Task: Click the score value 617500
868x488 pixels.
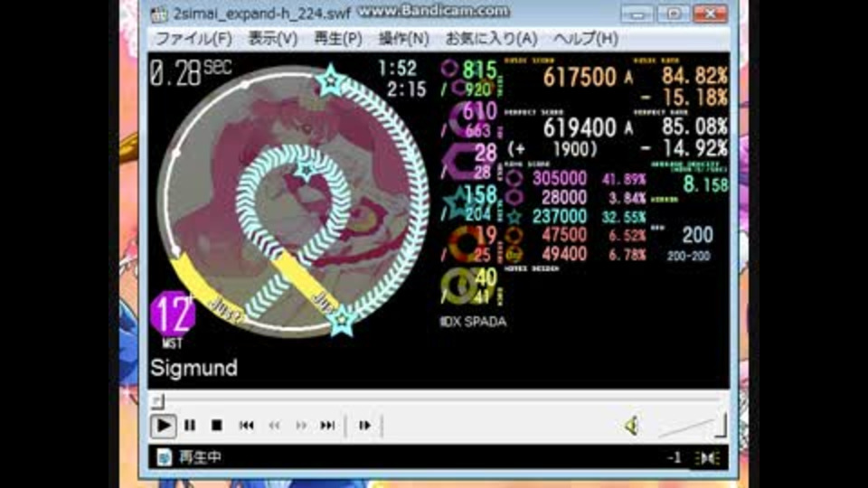Action: click(580, 78)
